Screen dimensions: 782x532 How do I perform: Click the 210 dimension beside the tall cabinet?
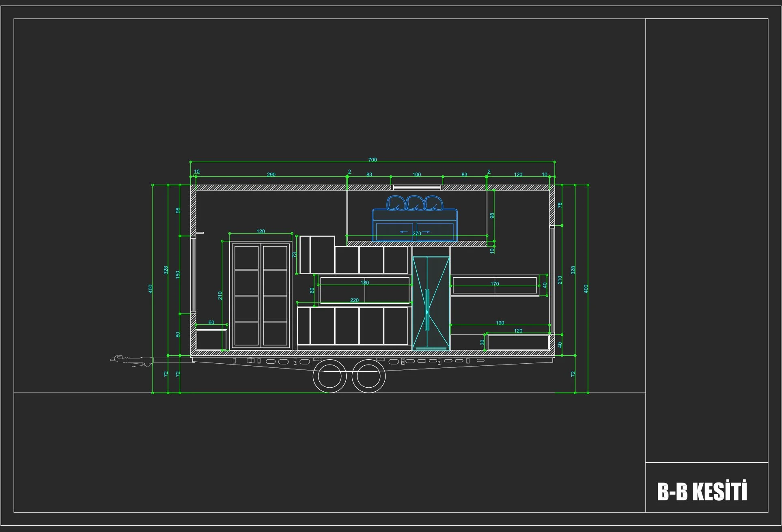coord(220,296)
